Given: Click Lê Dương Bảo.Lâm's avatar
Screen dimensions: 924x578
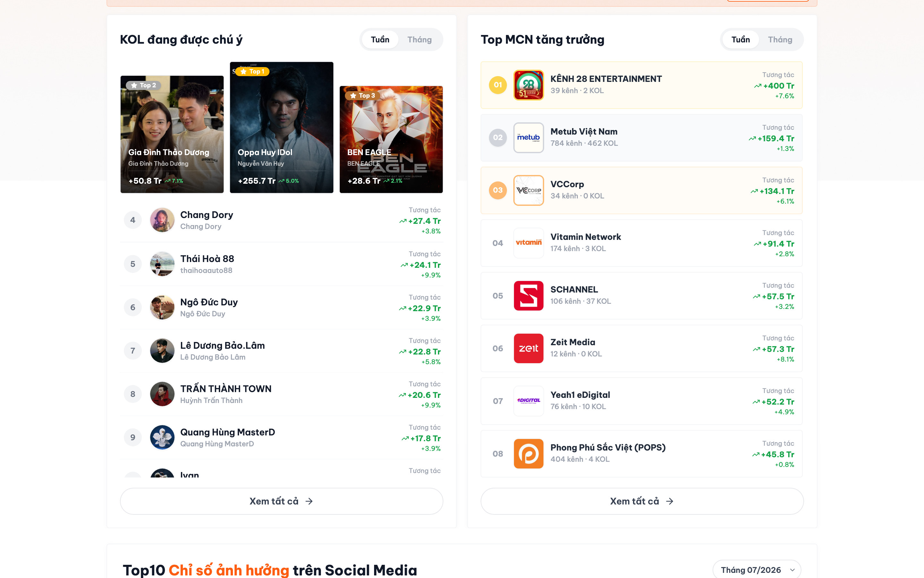Looking at the screenshot, I should click(162, 351).
